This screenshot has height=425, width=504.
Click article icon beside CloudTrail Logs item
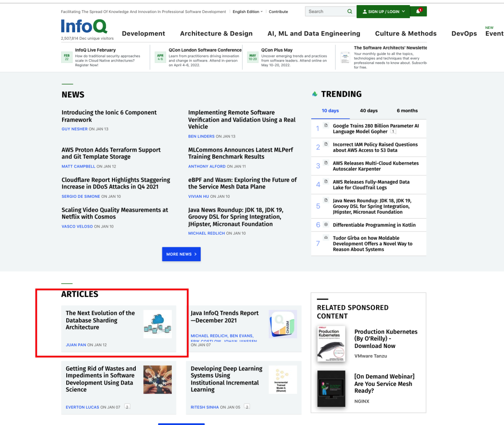[x=326, y=181]
